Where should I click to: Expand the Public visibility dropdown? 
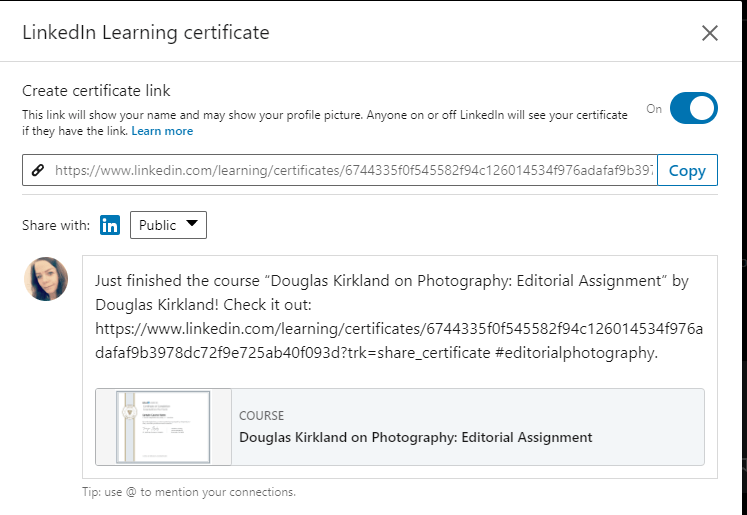[x=168, y=225]
